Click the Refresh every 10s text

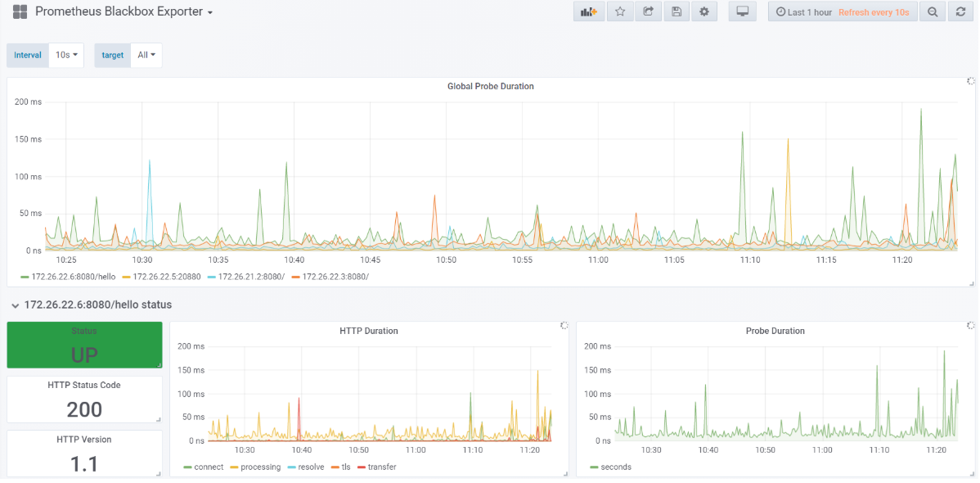874,12
